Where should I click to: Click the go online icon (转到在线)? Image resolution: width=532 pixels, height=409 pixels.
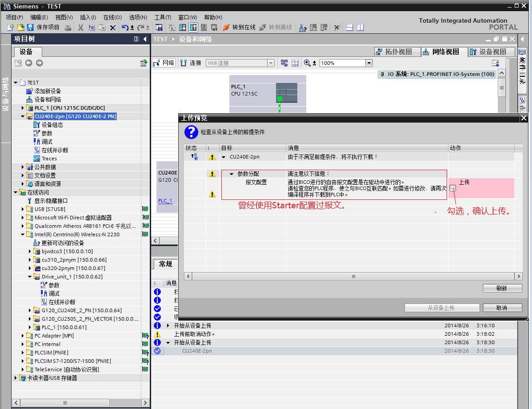[x=226, y=28]
